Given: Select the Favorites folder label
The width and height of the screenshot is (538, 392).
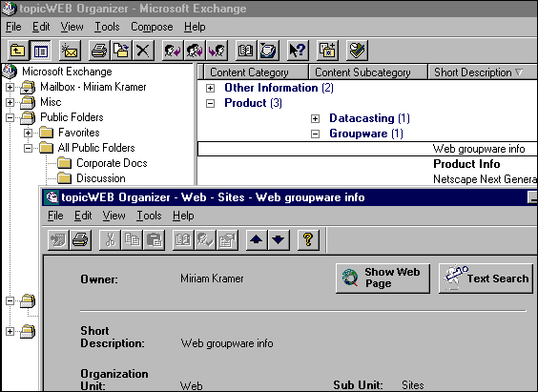Looking at the screenshot, I should coord(79,133).
